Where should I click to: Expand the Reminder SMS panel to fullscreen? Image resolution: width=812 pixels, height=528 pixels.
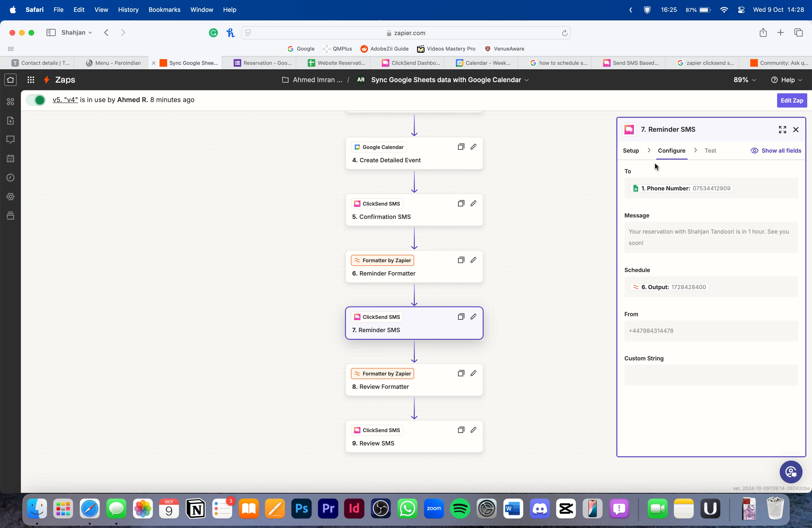pyautogui.click(x=782, y=130)
